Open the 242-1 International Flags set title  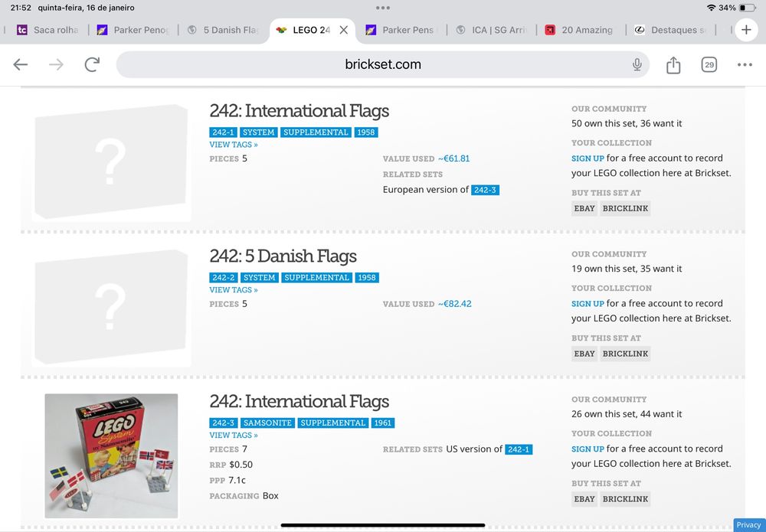point(299,111)
